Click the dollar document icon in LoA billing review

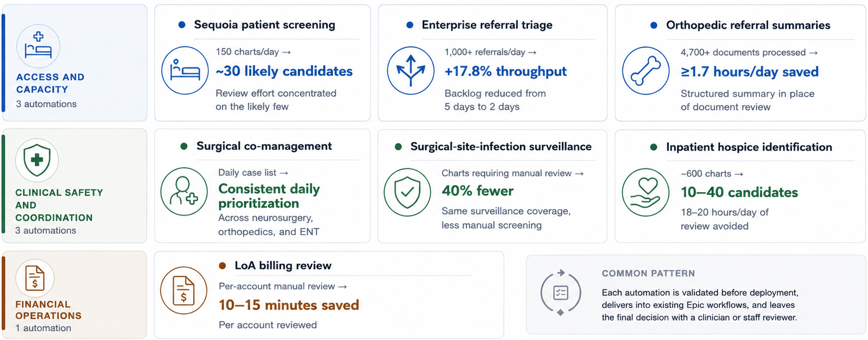184,290
